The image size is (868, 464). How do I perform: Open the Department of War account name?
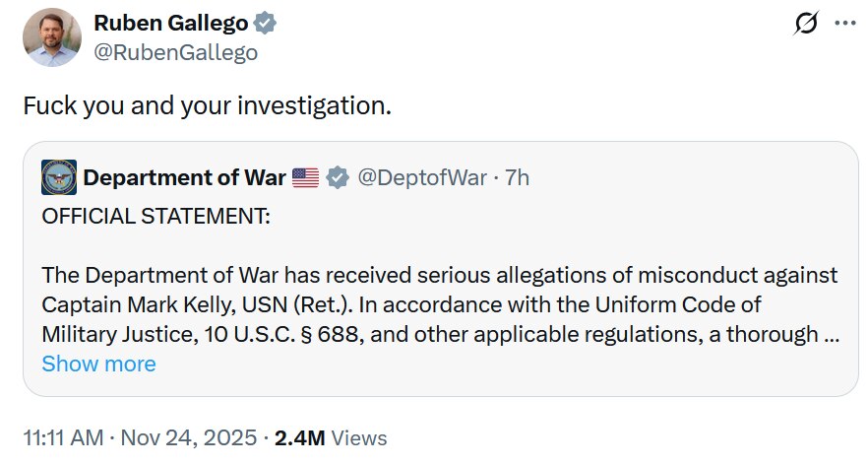[185, 177]
